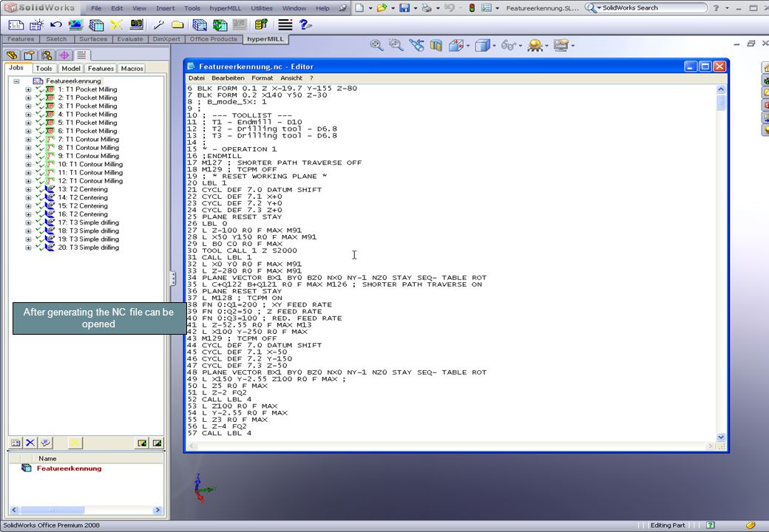This screenshot has width=769, height=532.
Task: Click the Hide/Show Items glasses icon
Action: (508, 46)
